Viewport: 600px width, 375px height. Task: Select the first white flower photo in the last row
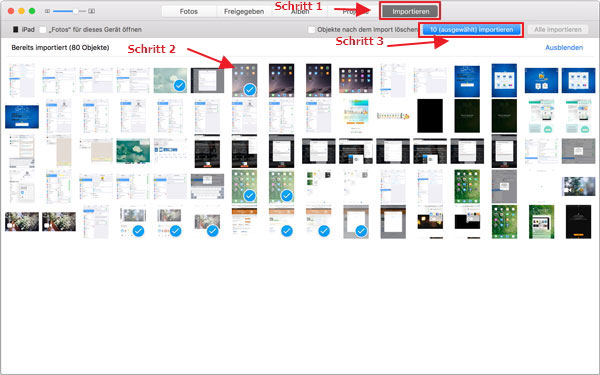(22, 222)
